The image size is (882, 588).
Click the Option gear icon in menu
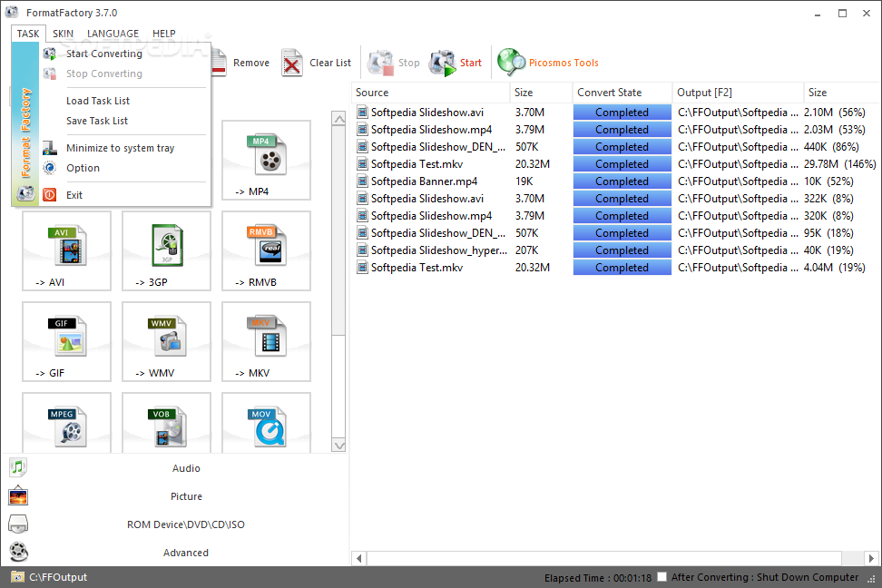pyautogui.click(x=50, y=168)
